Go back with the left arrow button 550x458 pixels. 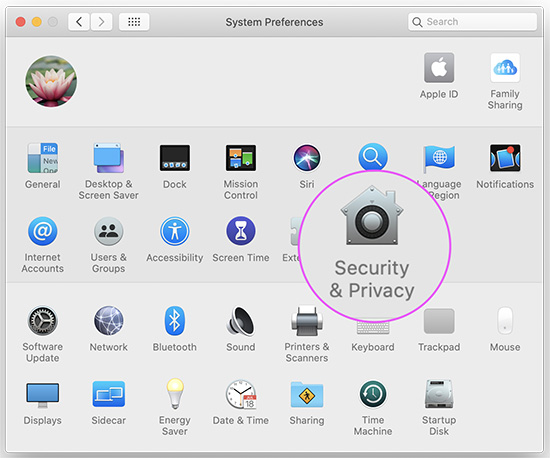[x=79, y=22]
